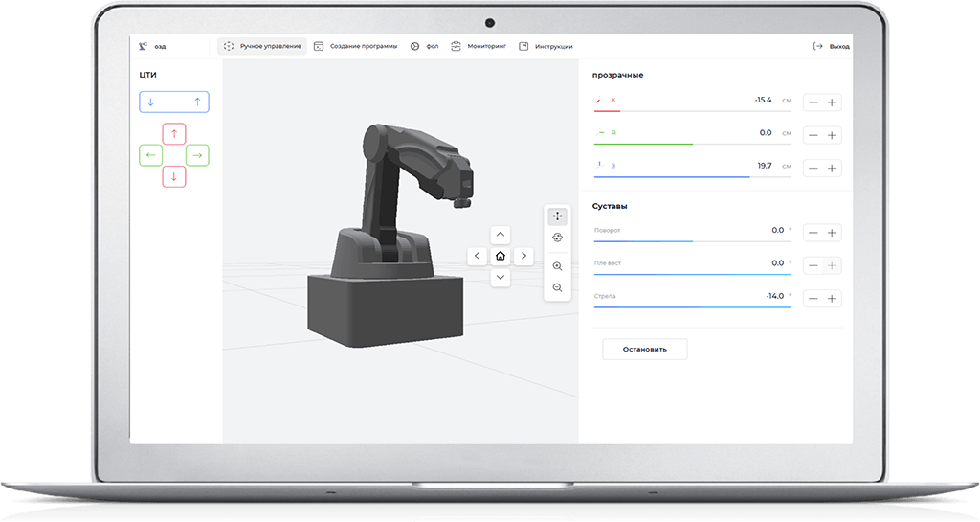Click the blue up arrow
This screenshot has height=522, width=980.
[197, 102]
